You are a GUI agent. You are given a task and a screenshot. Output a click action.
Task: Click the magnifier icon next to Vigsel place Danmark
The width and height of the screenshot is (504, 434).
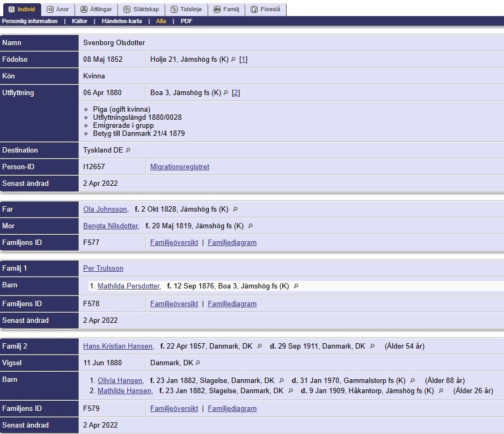[198, 363]
